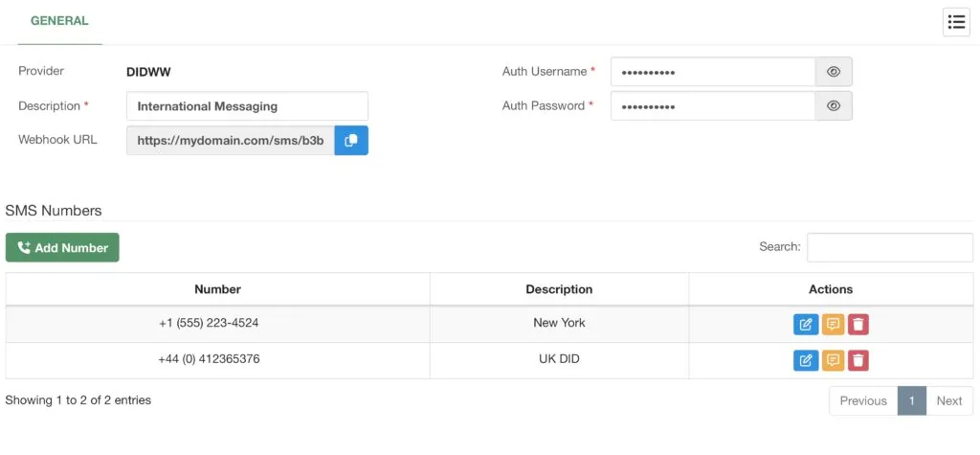The height and width of the screenshot is (455, 980).
Task: Focus the Search input field
Action: [x=890, y=248]
